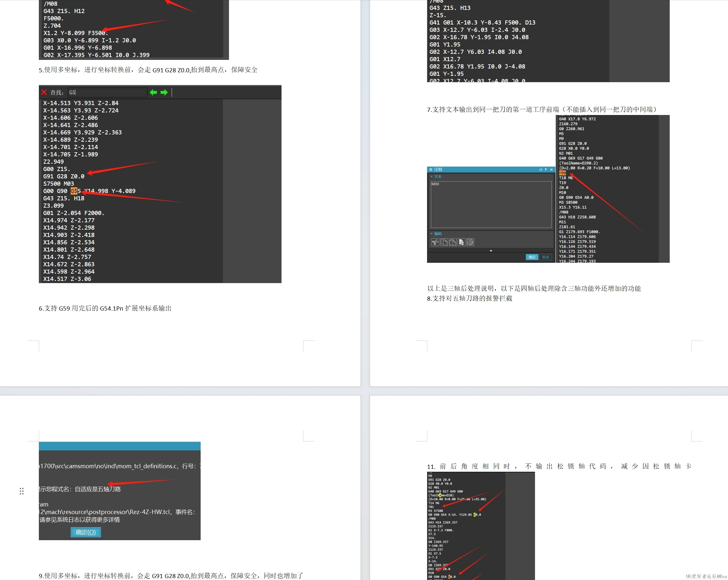Collapse the 编辑 section

[x=432, y=233]
